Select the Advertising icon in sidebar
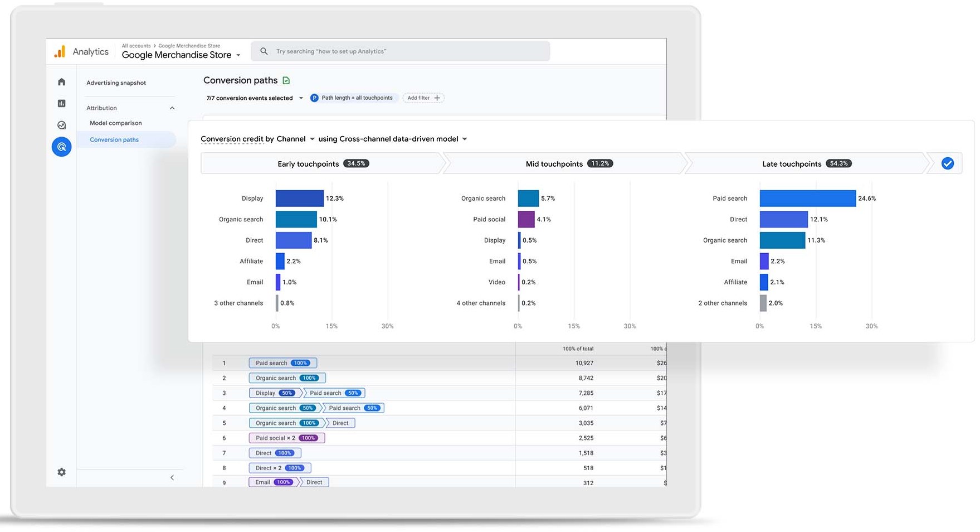 point(61,147)
